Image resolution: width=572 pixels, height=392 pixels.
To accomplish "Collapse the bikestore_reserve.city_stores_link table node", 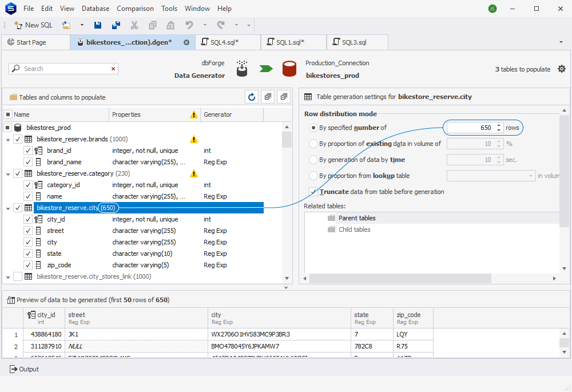I will (x=8, y=276).
